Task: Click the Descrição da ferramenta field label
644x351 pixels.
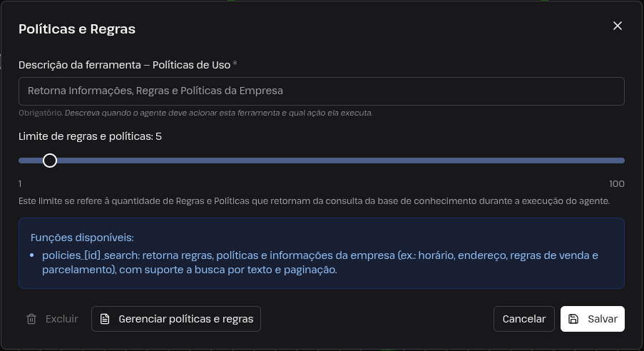Action: coord(128,65)
